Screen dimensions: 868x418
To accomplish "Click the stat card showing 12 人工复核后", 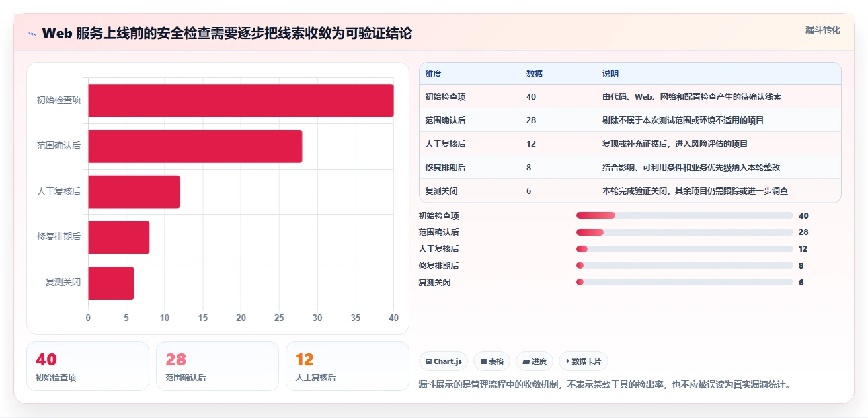I will point(348,366).
